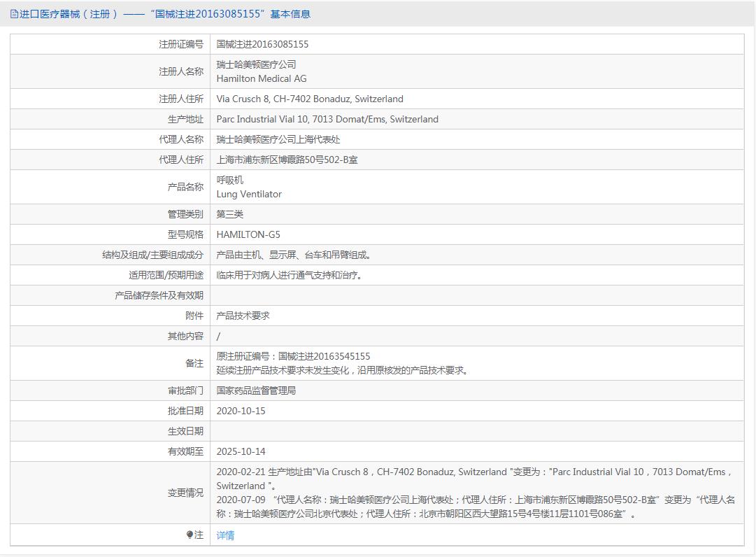
Task: Select the model HAMILTON-G5
Action: coord(248,234)
